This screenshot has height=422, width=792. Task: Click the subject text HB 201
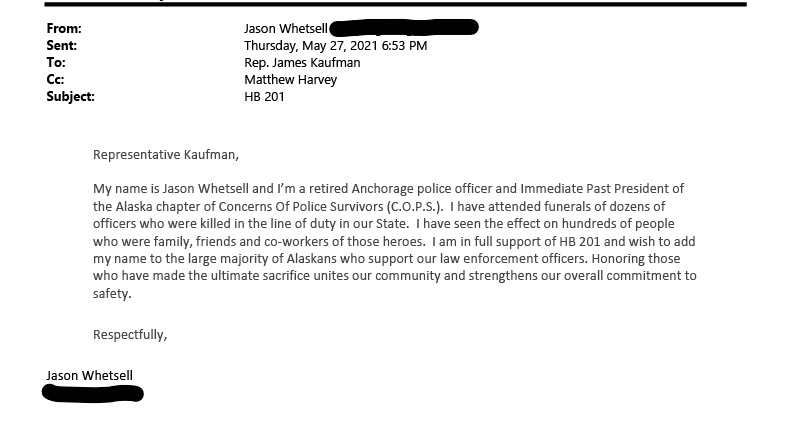pos(264,97)
